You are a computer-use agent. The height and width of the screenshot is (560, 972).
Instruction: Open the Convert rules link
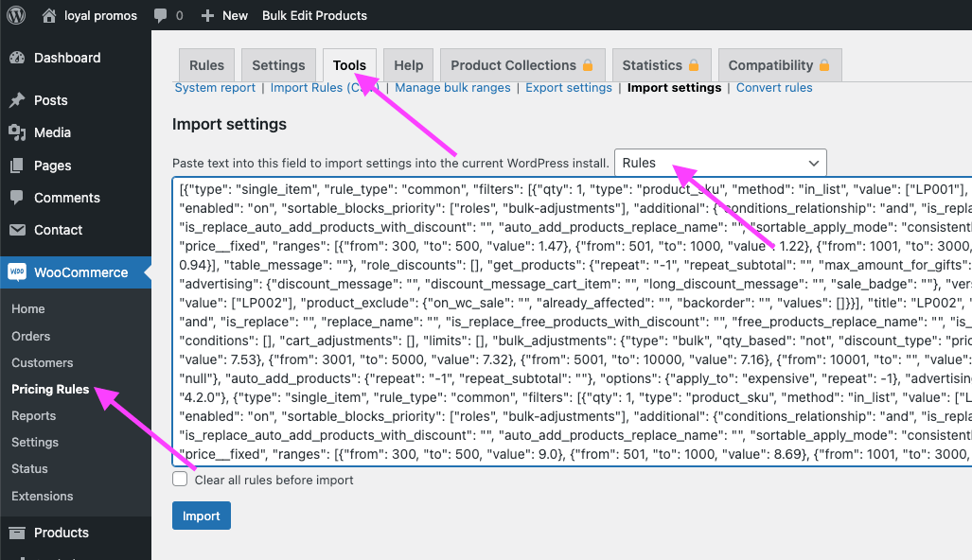coord(773,88)
